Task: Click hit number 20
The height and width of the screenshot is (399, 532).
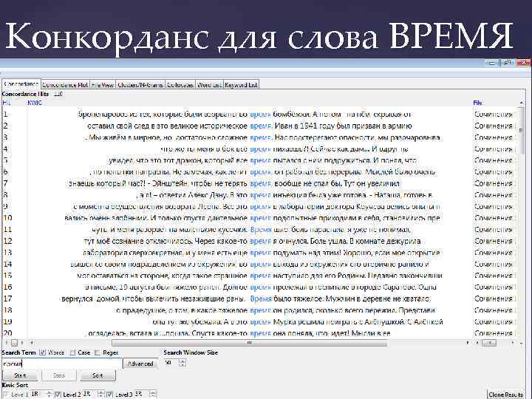Action: coord(7,333)
